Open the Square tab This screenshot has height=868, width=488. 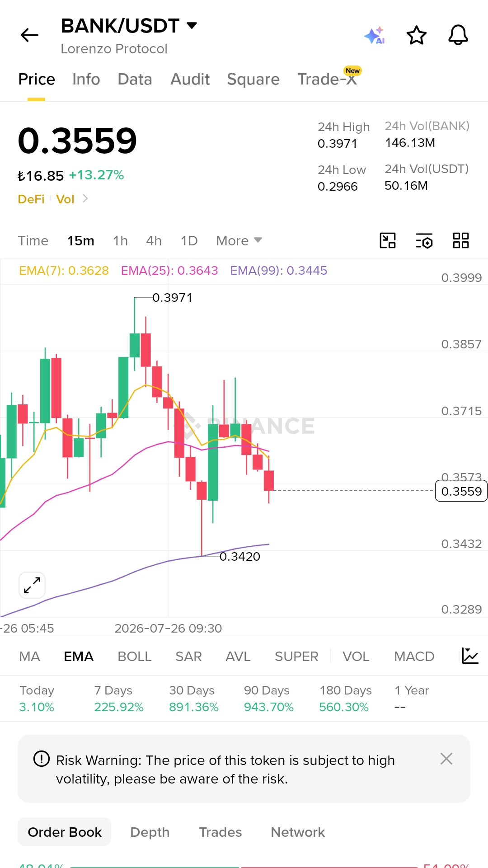point(253,79)
